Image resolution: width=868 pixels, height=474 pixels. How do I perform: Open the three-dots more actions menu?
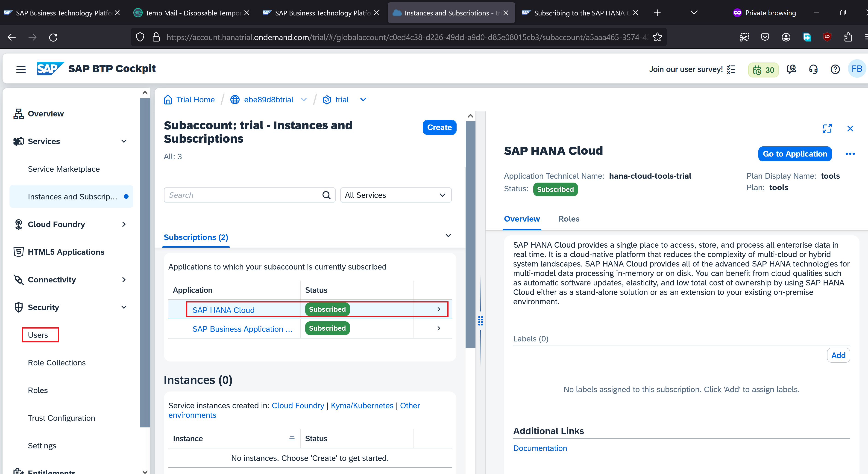[x=850, y=154]
